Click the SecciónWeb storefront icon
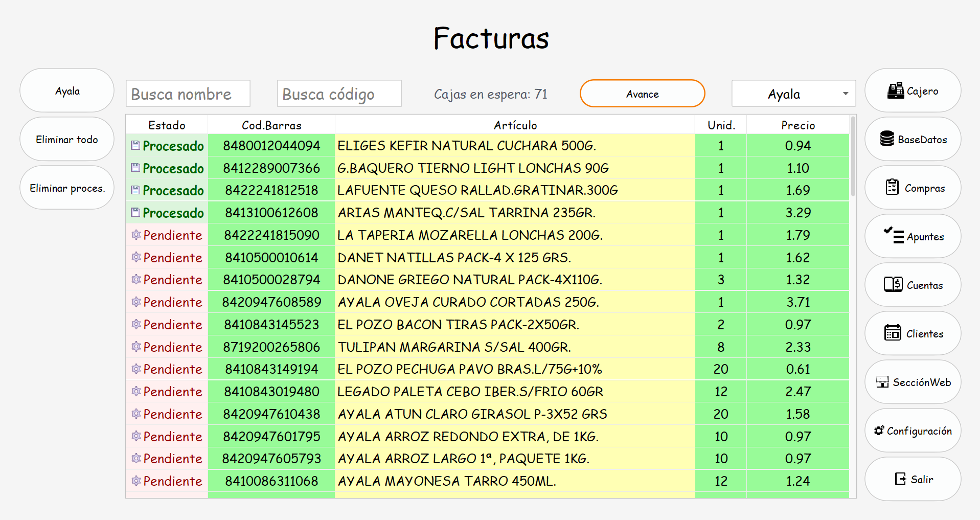The height and width of the screenshot is (520, 980). pyautogui.click(x=882, y=382)
